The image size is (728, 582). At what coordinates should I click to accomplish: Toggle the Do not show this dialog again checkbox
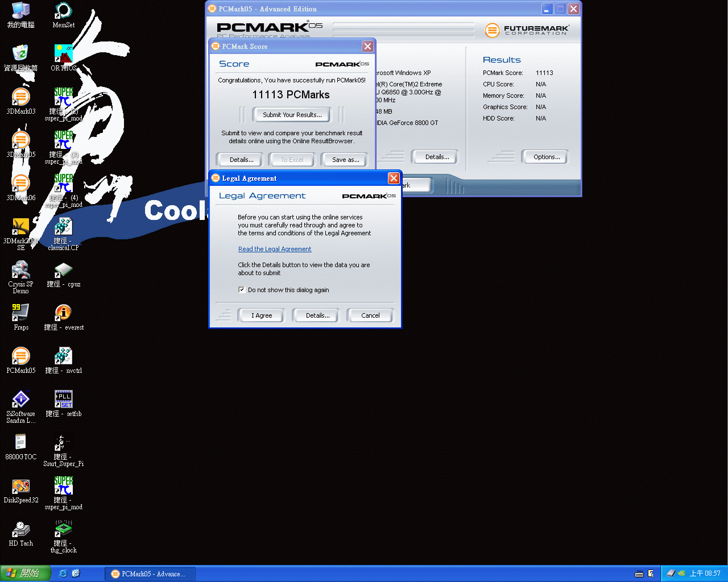tap(242, 290)
